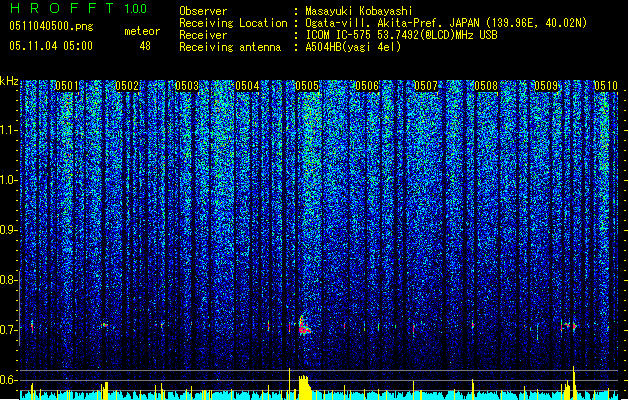Select the filename 0511040500.png
Screen dimensions: 629x400
[51, 27]
